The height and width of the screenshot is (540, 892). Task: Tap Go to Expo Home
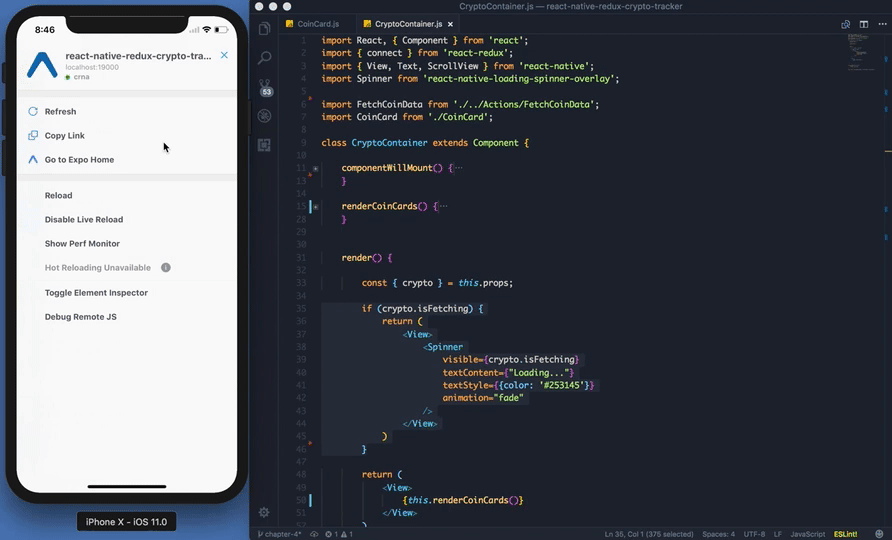tap(126, 160)
